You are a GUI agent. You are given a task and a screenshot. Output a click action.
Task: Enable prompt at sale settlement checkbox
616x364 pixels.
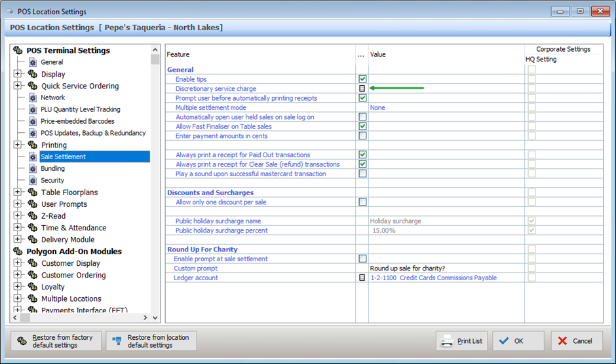(x=362, y=259)
